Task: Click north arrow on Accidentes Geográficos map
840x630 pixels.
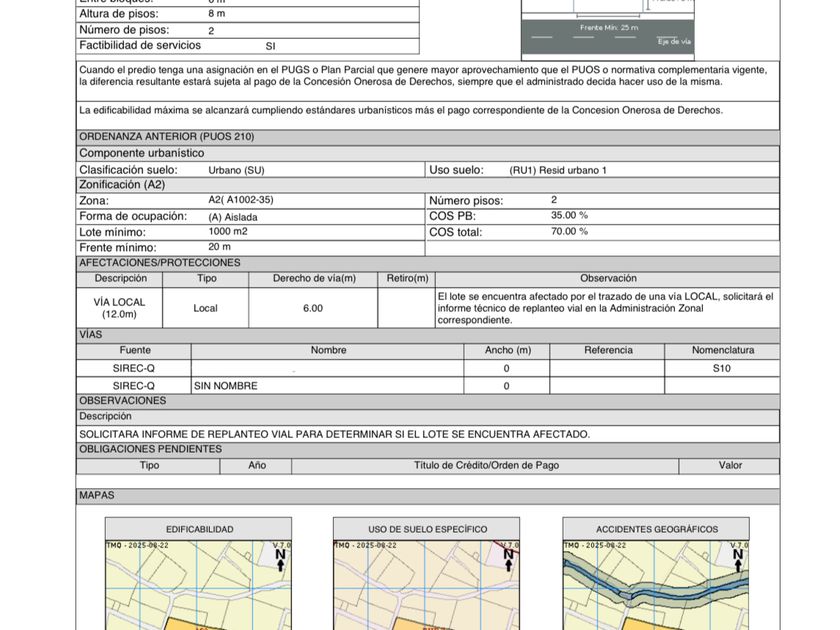Action: click(x=737, y=558)
